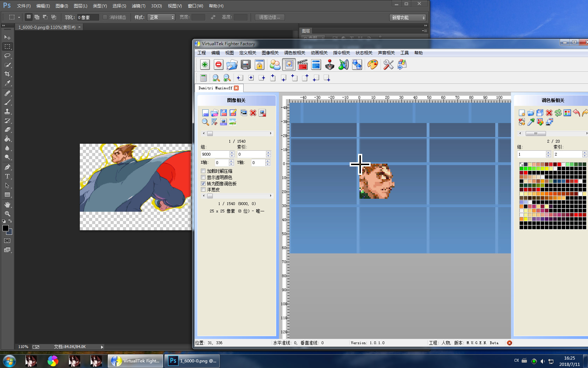Enable the 洋葱皮 onion skin checkbox
The height and width of the screenshot is (368, 588).
click(203, 190)
